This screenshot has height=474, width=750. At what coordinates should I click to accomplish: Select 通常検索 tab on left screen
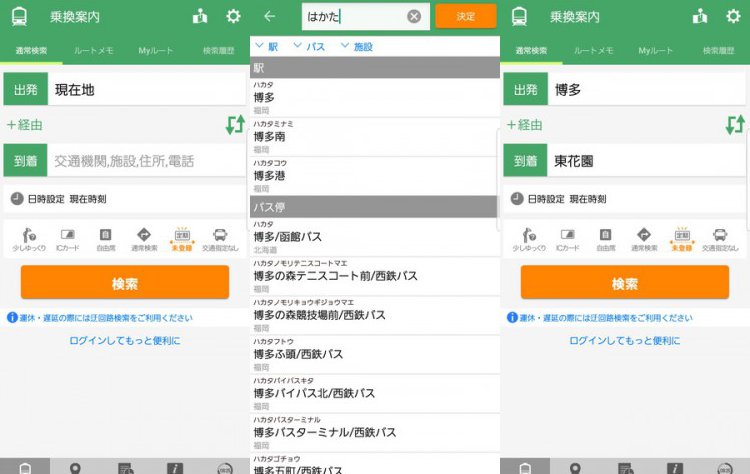pyautogui.click(x=31, y=50)
